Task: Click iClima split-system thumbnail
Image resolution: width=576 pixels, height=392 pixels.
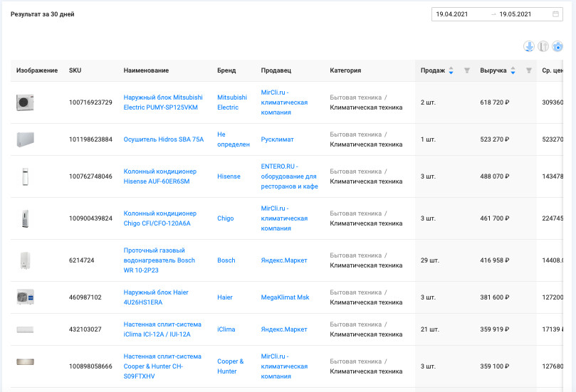Action: coord(25,329)
